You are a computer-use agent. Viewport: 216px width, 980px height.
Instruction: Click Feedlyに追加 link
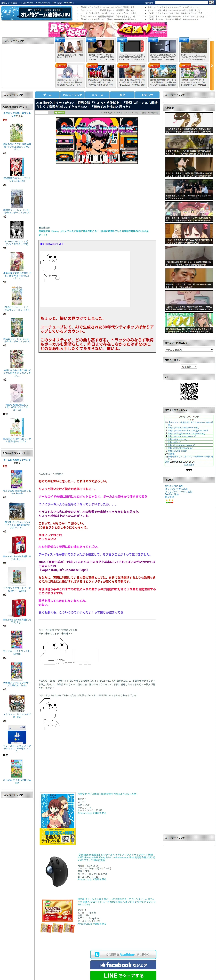pyautogui.click(x=171, y=494)
